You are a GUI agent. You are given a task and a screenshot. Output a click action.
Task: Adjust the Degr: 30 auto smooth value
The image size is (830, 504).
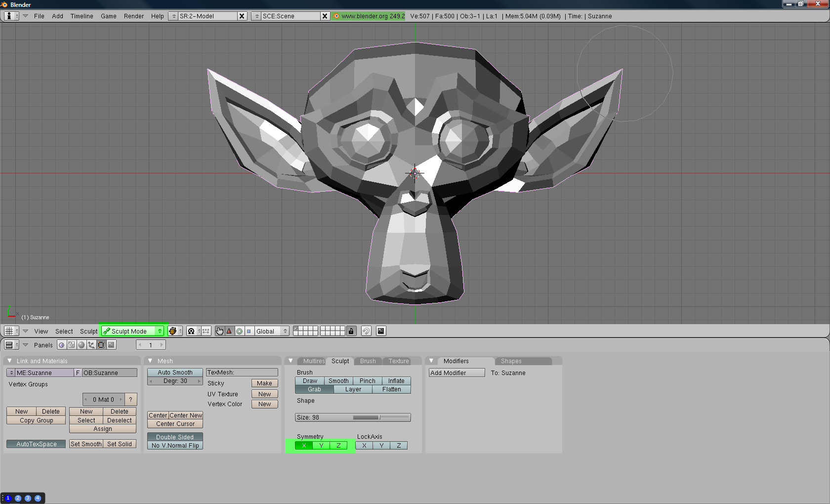point(175,381)
